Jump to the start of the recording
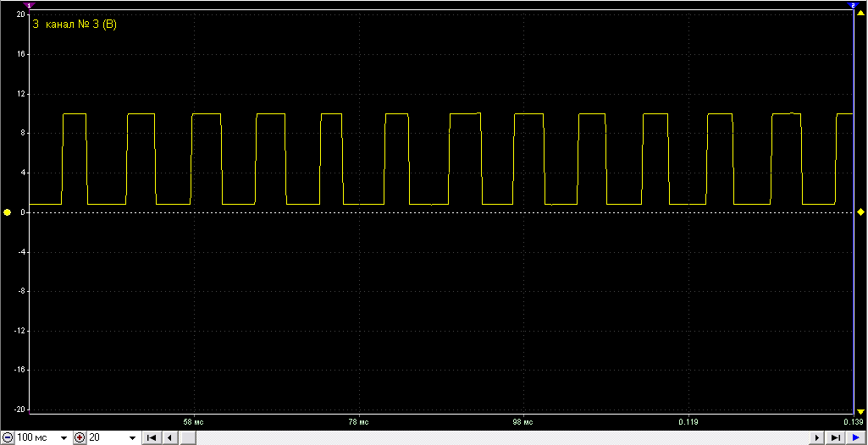The width and height of the screenshot is (868, 445). point(151,438)
